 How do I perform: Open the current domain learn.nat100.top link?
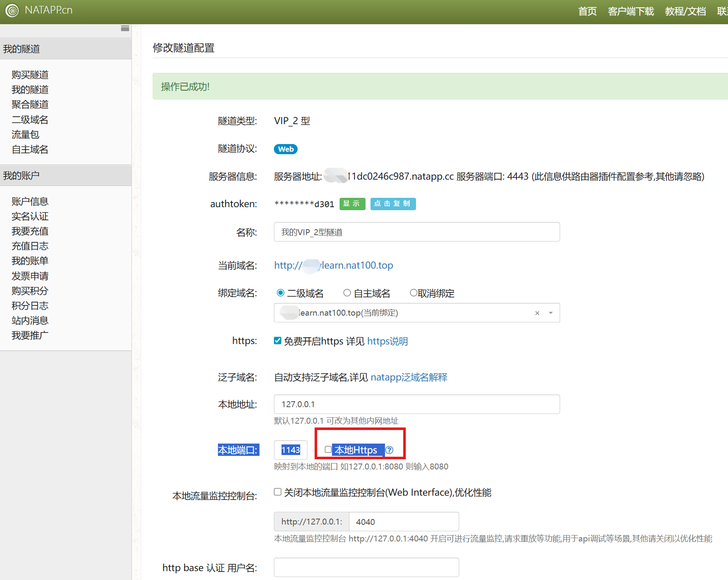(x=334, y=265)
